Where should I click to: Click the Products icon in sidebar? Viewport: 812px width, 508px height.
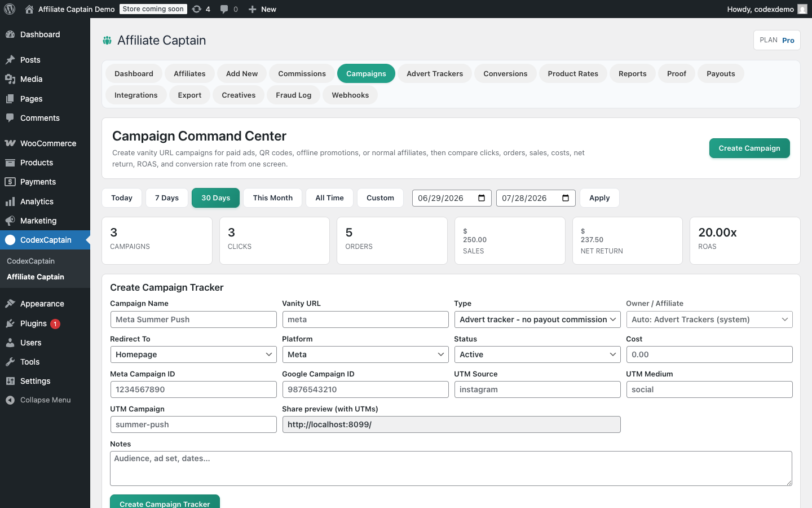point(10,163)
